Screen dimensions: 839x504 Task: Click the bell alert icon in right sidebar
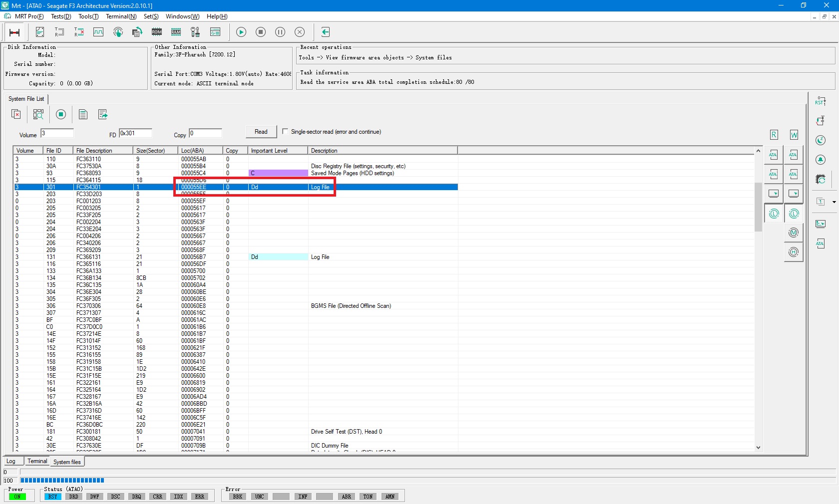(821, 159)
